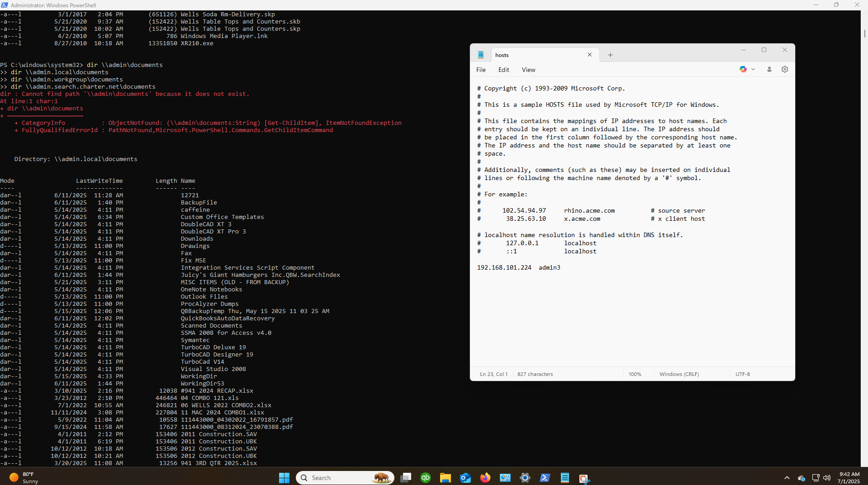Click the Ln 23, Col 1 status indicator
This screenshot has height=485, width=868.
[x=493, y=374]
